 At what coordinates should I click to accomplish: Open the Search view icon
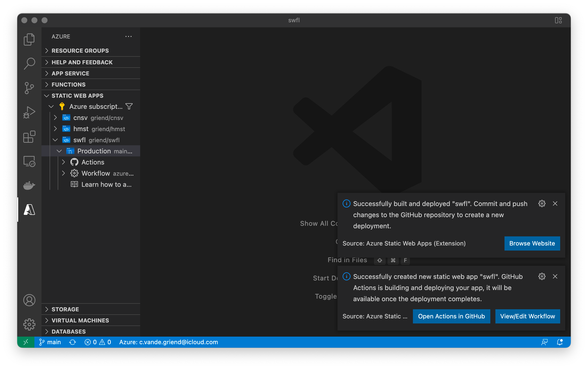(x=29, y=63)
